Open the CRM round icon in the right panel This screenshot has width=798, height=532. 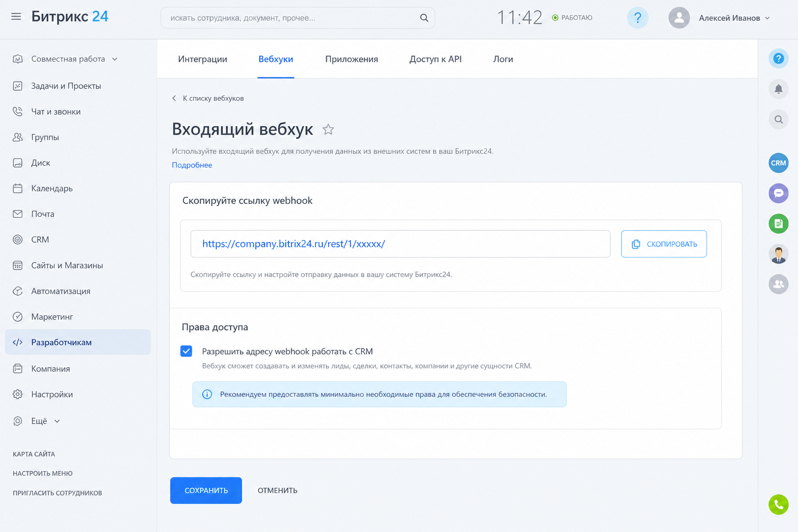click(x=778, y=163)
